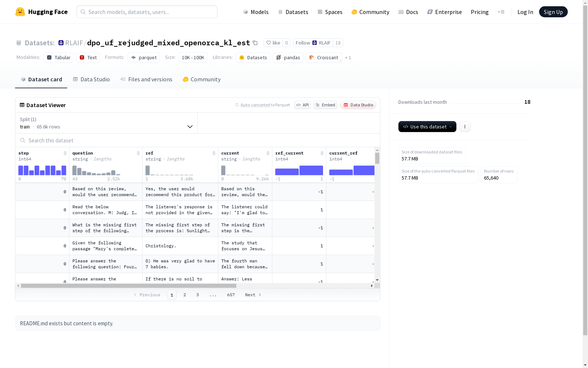Click cell 'The listener's response is not provided…'
Image resolution: width=588 pixels, height=368 pixels.
point(180,210)
